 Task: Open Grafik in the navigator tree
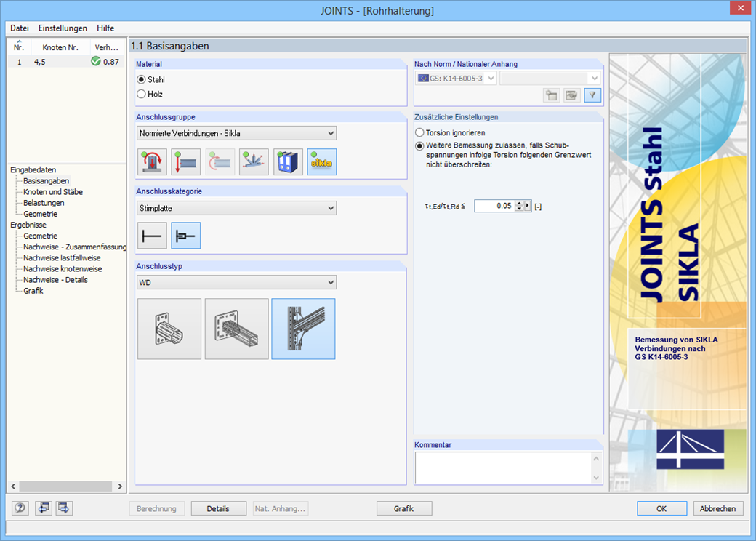pyautogui.click(x=33, y=291)
